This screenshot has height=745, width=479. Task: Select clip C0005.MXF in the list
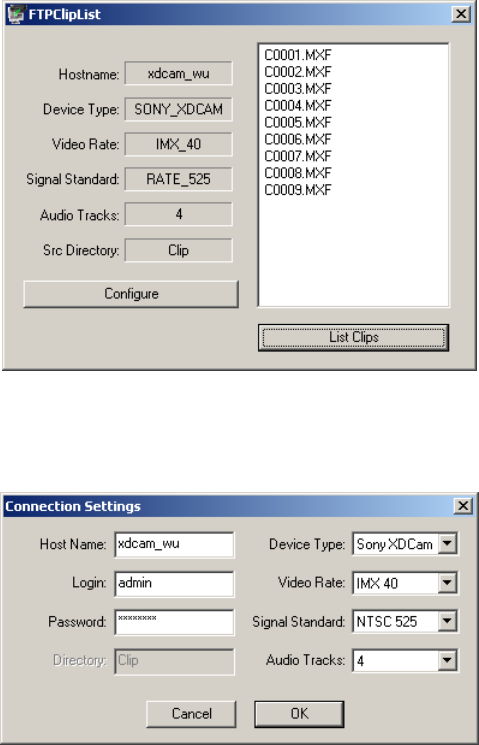(x=298, y=123)
